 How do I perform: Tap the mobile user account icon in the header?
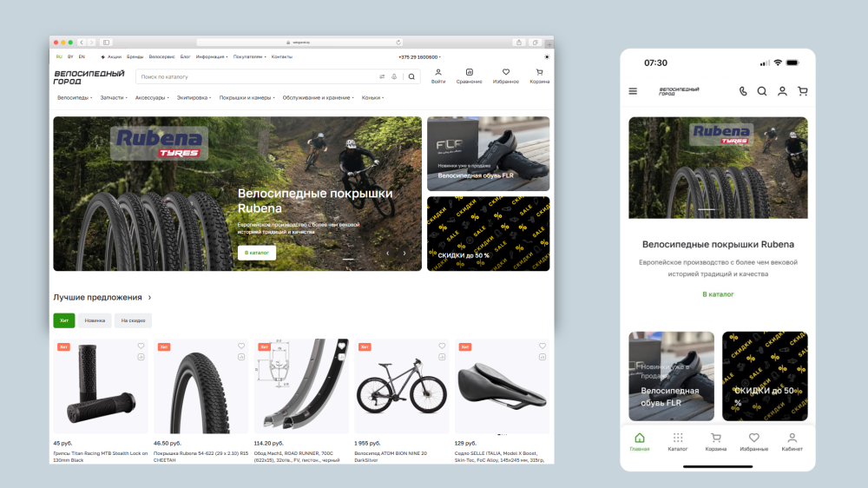pos(782,91)
